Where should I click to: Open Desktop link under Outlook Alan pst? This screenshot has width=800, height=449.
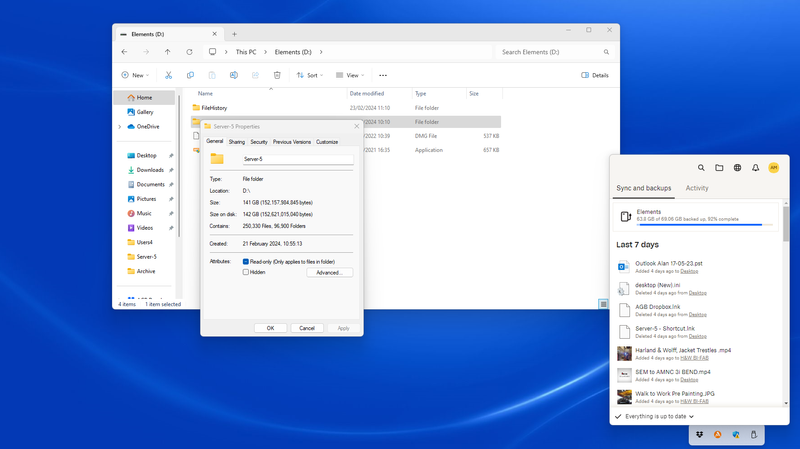[689, 271]
